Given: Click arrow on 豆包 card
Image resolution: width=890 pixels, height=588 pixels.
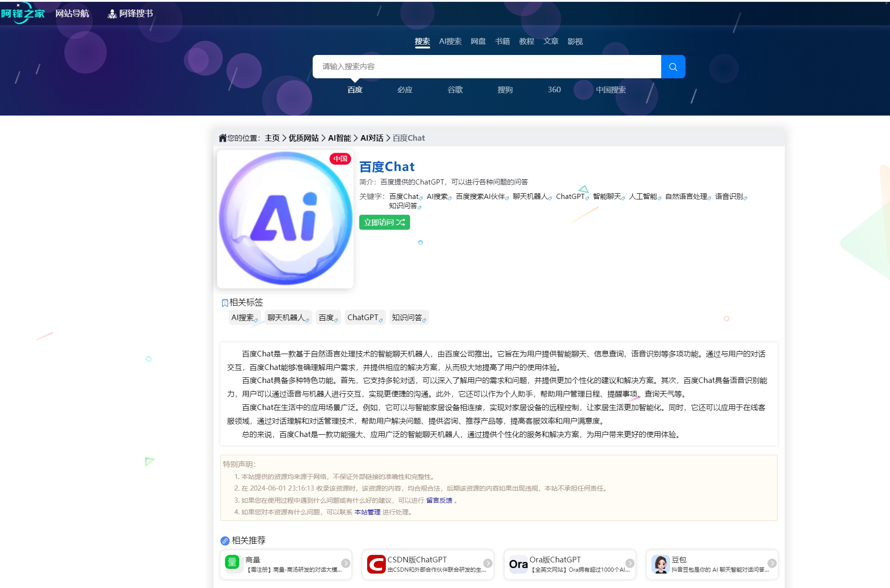Looking at the screenshot, I should pos(772,563).
